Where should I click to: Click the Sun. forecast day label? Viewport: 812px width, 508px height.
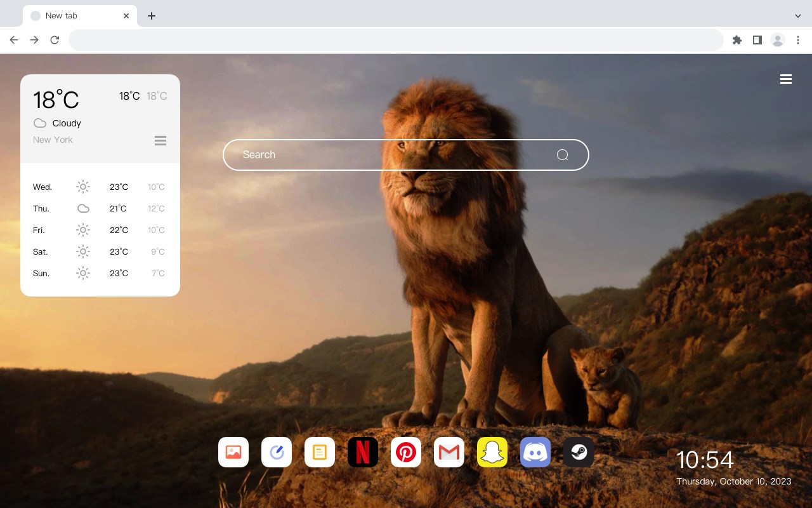point(41,273)
